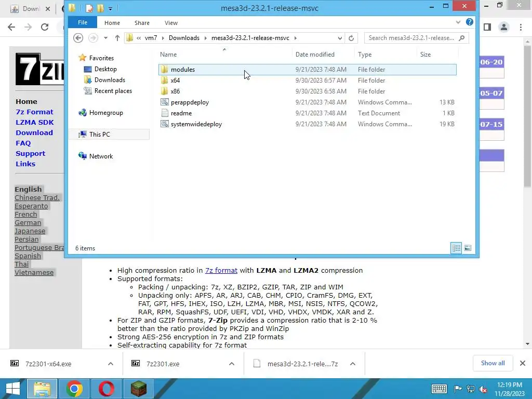Reload the page in Chrome
This screenshot has width=532, height=399.
tap(45, 27)
